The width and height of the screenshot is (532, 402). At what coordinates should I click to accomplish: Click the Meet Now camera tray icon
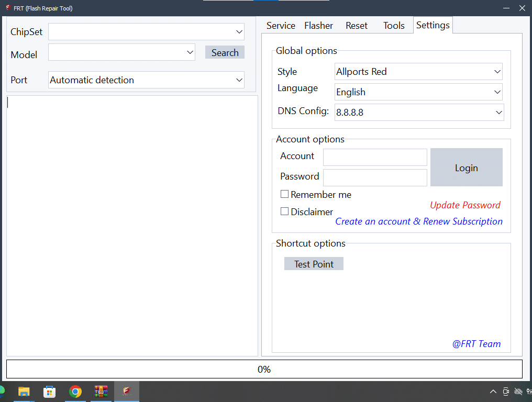[x=506, y=392]
